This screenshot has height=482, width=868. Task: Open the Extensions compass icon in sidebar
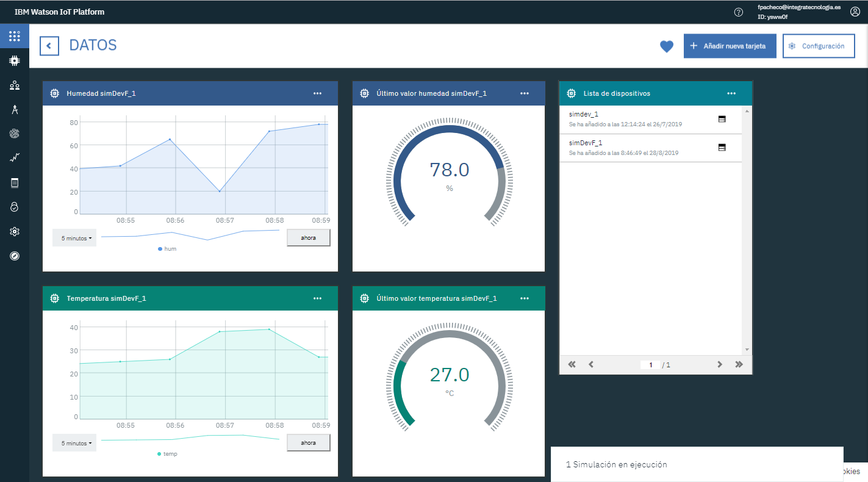coord(15,256)
